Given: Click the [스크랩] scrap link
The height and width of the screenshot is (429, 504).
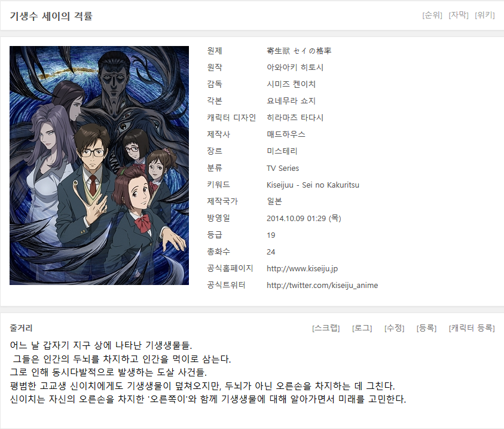Looking at the screenshot, I should pos(326,328).
